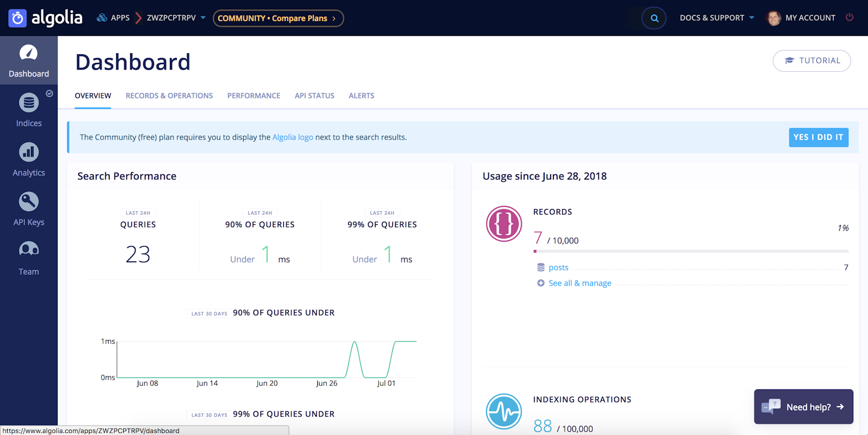
Task: Click the 88 indexing operations count
Action: pyautogui.click(x=542, y=426)
